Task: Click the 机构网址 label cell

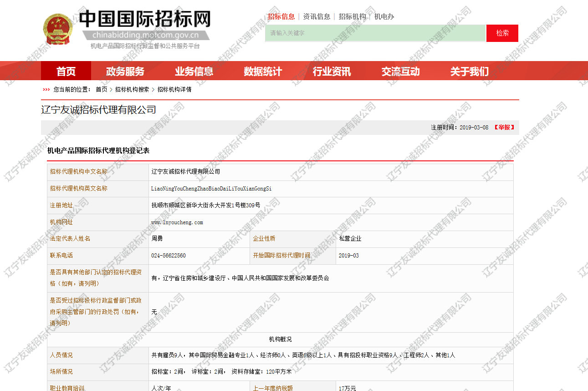Action: (98, 222)
